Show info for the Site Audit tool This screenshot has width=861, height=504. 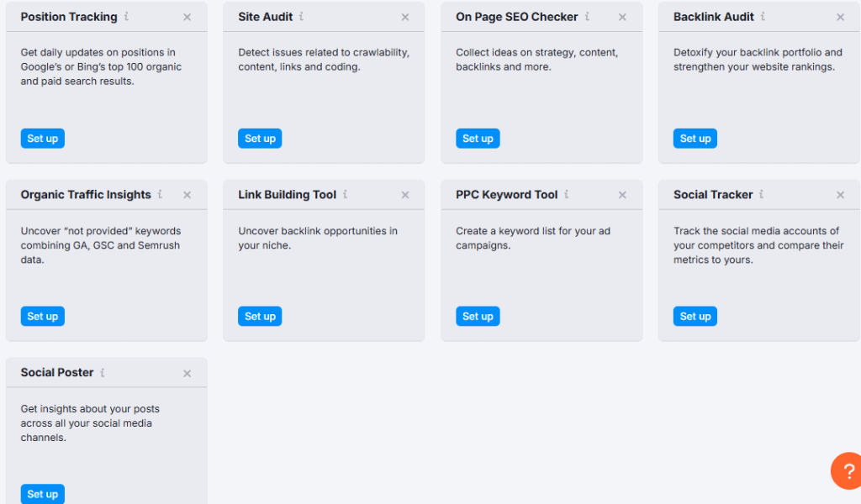point(301,17)
